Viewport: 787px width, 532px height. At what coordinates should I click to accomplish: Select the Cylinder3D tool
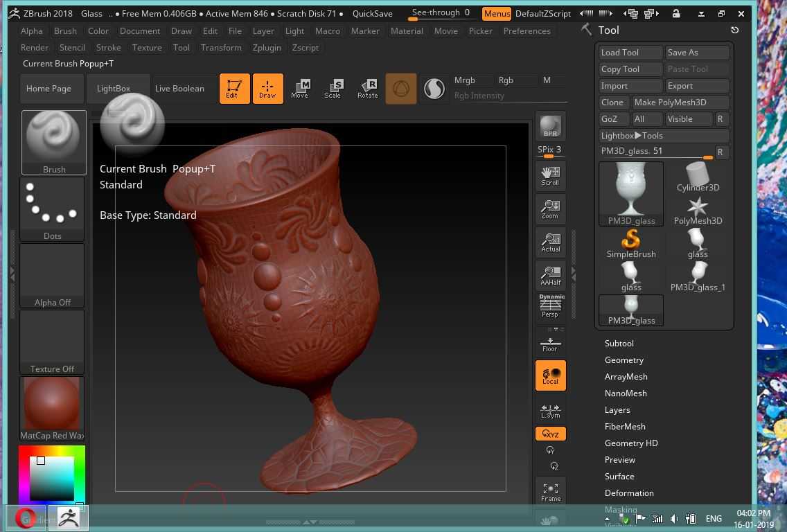pyautogui.click(x=698, y=177)
